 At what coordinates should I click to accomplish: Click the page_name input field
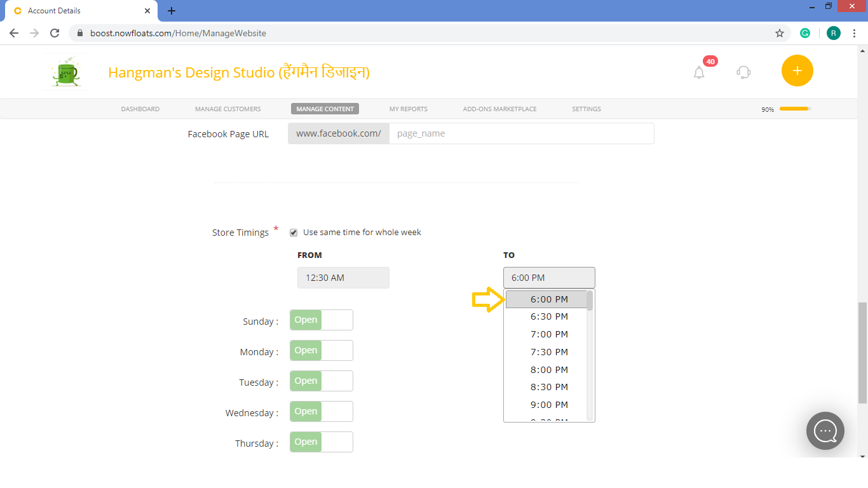[521, 133]
